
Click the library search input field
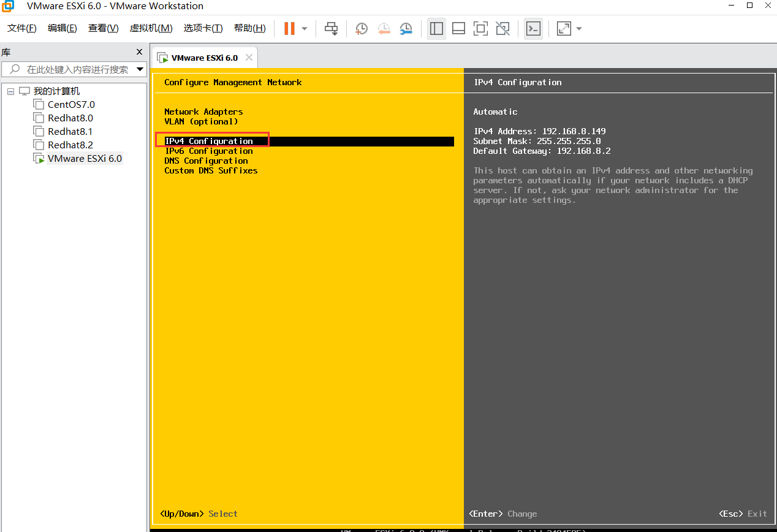tap(74, 69)
